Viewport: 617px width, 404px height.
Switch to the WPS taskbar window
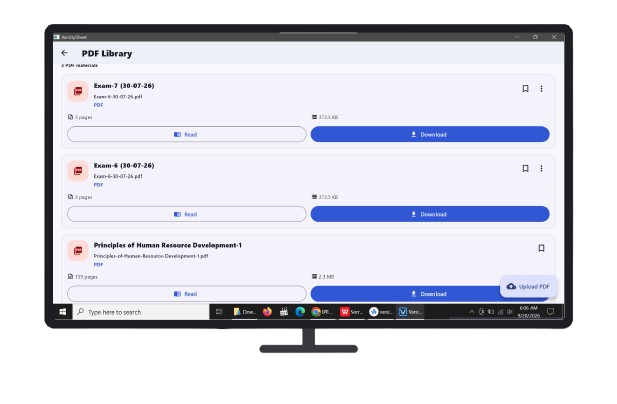[351, 312]
